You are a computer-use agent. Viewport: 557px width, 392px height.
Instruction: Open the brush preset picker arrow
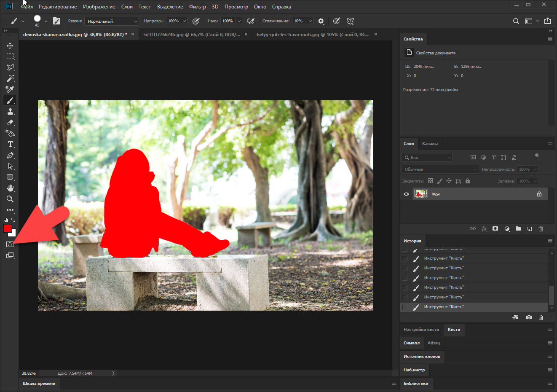[x=46, y=21]
